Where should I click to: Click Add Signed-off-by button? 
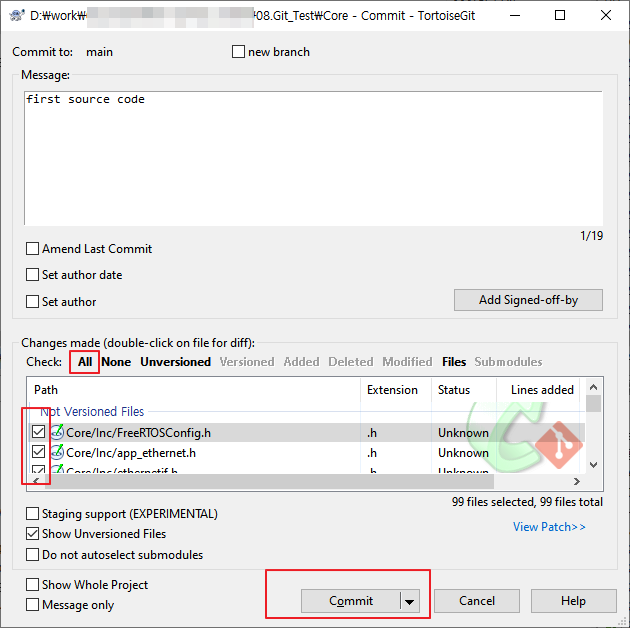528,300
